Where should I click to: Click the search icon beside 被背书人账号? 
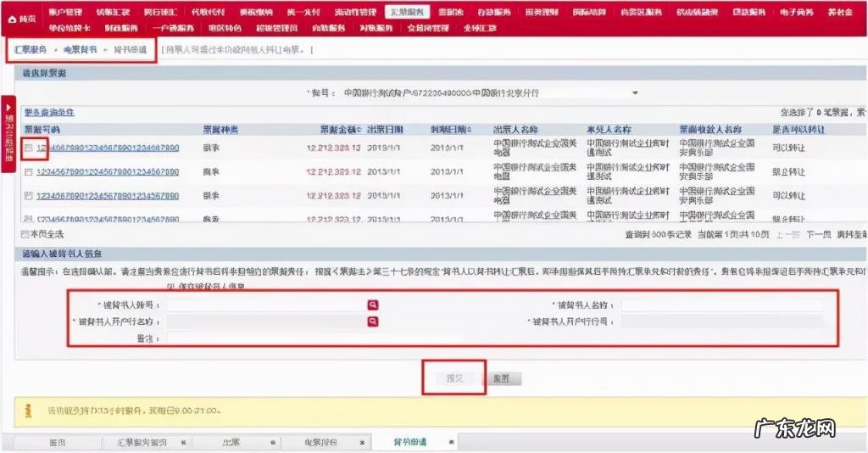373,305
